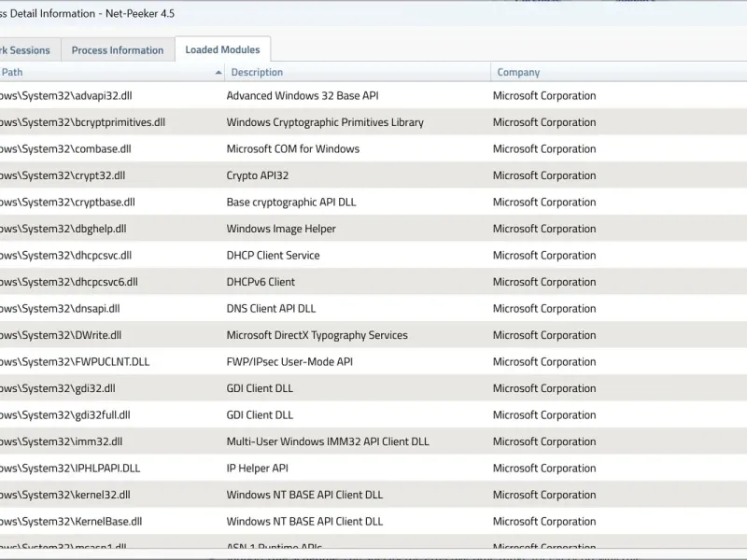This screenshot has width=747, height=560.
Task: Click the Net-Peeker 4.5 window title bar
Action: coord(373,13)
